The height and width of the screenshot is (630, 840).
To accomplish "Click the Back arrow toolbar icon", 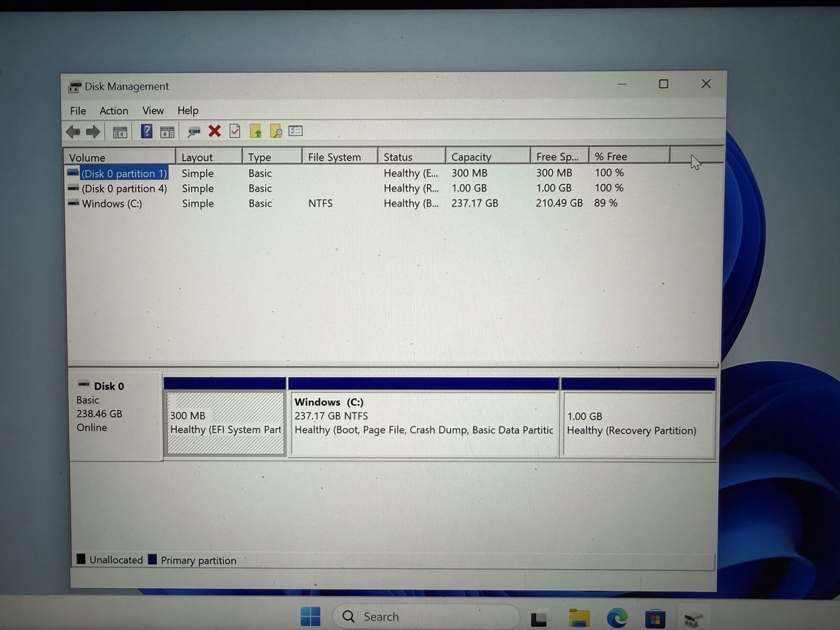I will [x=73, y=132].
